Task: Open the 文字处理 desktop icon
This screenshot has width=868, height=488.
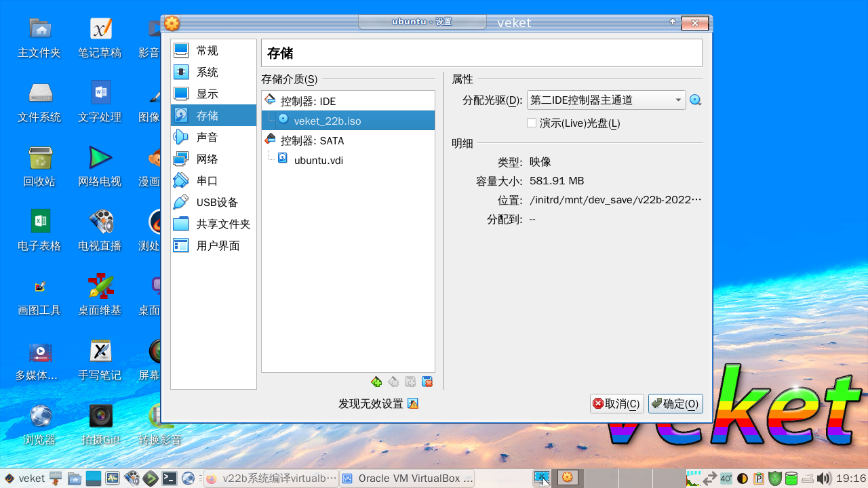Action: coord(100,102)
